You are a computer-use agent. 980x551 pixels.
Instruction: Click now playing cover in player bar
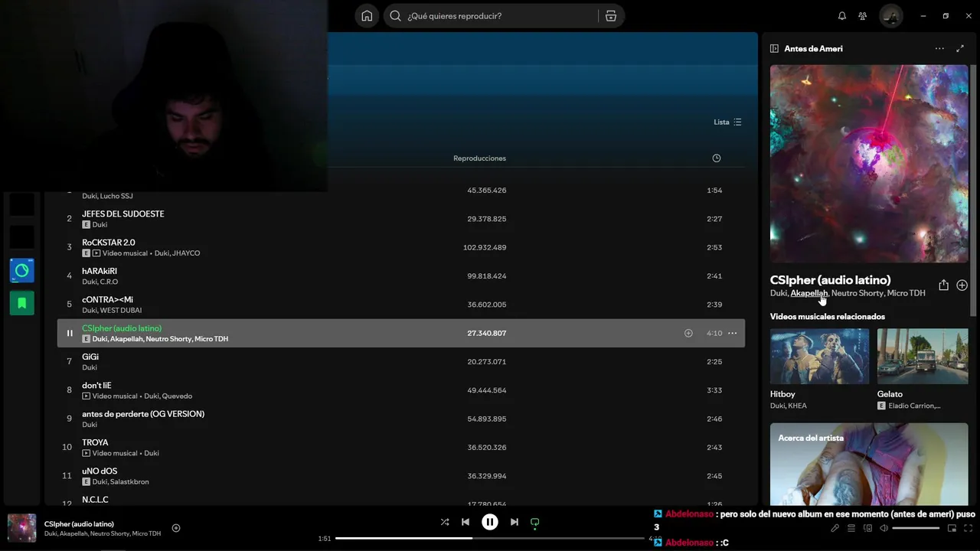pos(21,528)
